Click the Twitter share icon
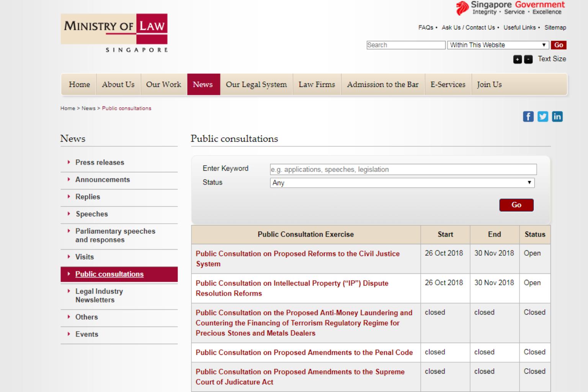The width and height of the screenshot is (588, 392). click(x=542, y=116)
